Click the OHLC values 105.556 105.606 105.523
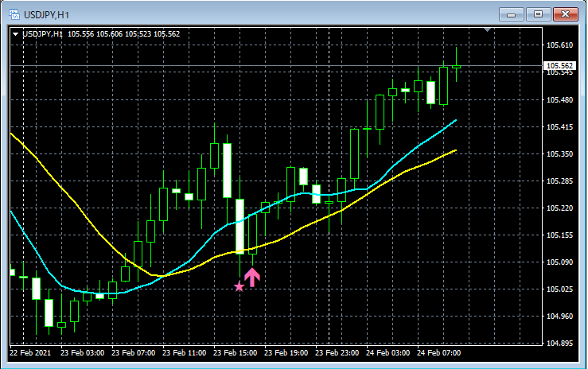The width and height of the screenshot is (588, 369). click(x=110, y=34)
